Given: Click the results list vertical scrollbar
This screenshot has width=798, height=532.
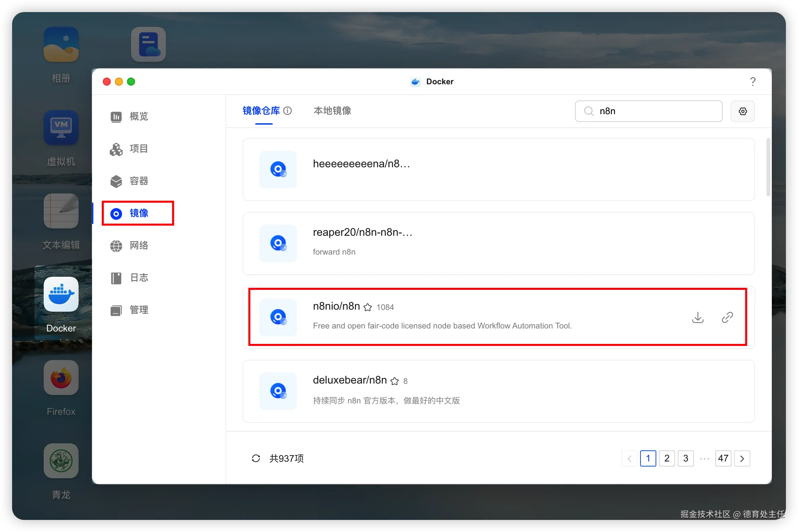Looking at the screenshot, I should coord(768,168).
